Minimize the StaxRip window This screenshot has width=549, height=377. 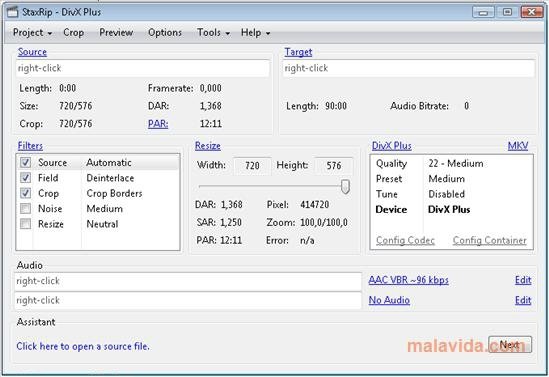tap(484, 12)
